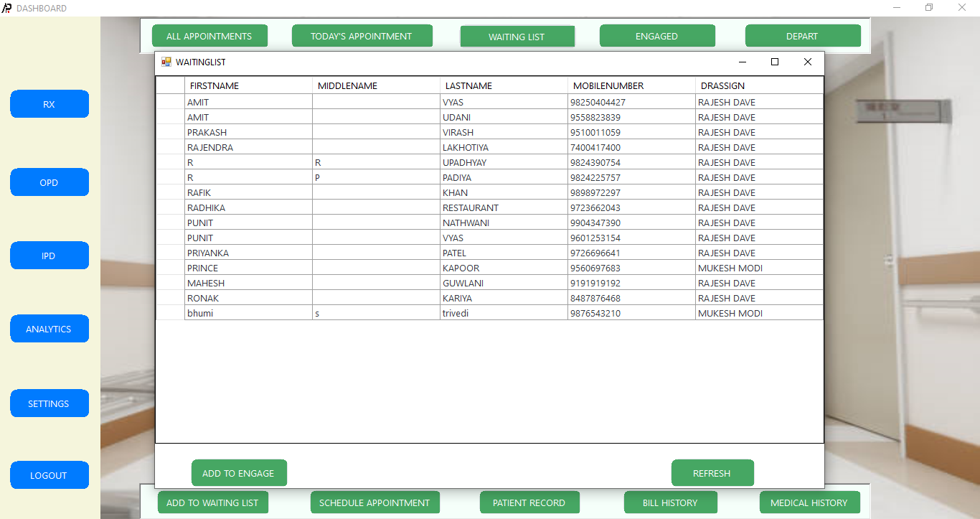Sort by the FIRSTNAME column header
Image resolution: width=980 pixels, height=519 pixels.
coord(248,85)
